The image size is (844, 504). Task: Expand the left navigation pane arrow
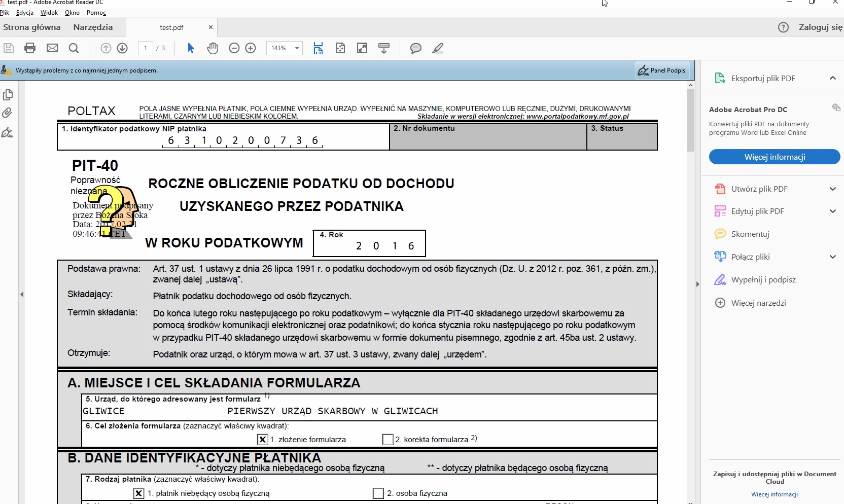[x=22, y=294]
